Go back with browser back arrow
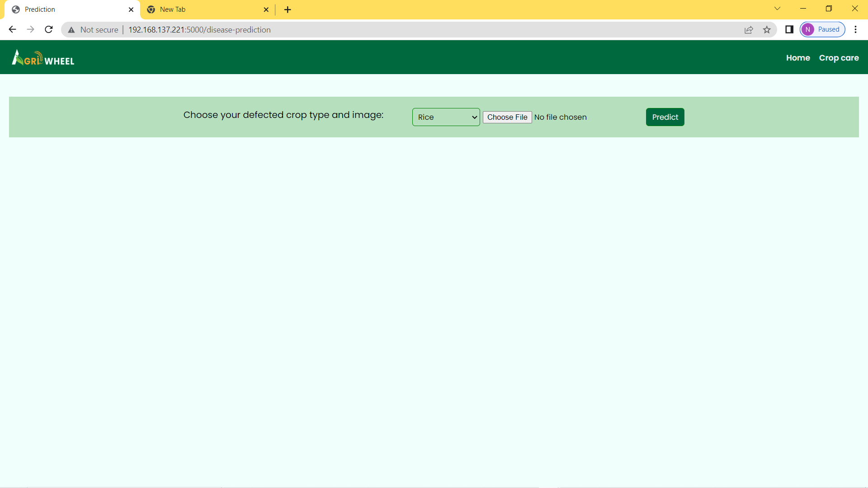The width and height of the screenshot is (868, 488). pos(12,29)
